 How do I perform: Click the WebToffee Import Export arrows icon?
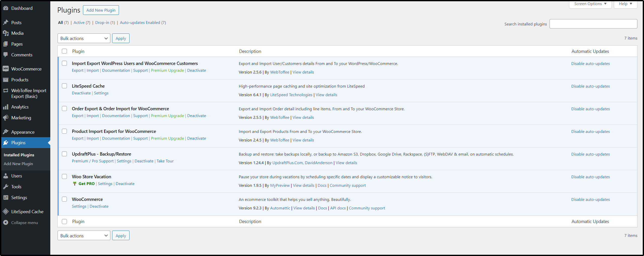(6, 91)
